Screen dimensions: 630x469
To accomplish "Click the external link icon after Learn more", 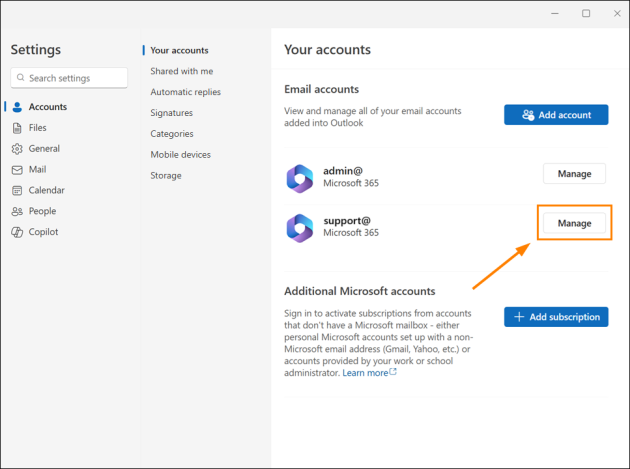I will [x=393, y=372].
